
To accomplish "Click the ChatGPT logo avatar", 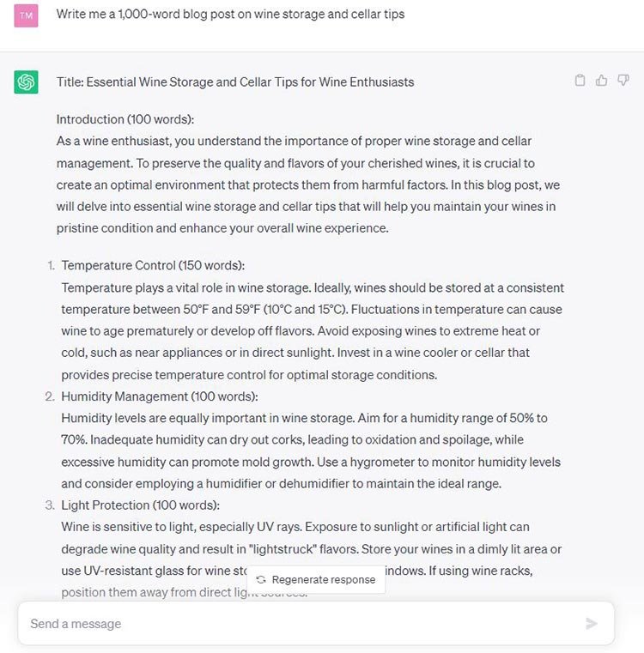I will coord(26,82).
